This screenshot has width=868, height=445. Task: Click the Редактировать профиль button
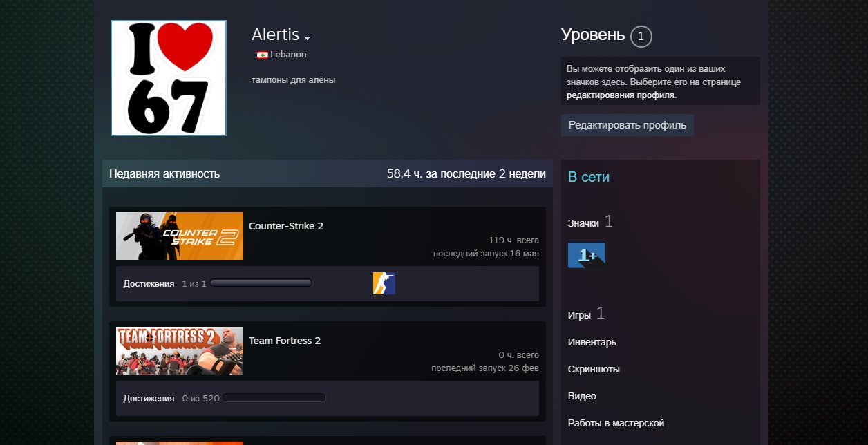pos(627,125)
